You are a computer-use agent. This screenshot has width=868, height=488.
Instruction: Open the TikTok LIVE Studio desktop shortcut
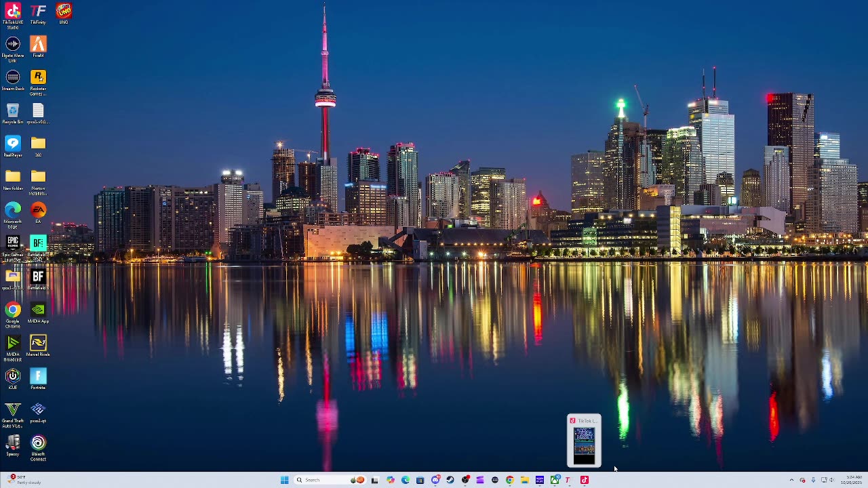coord(13,16)
